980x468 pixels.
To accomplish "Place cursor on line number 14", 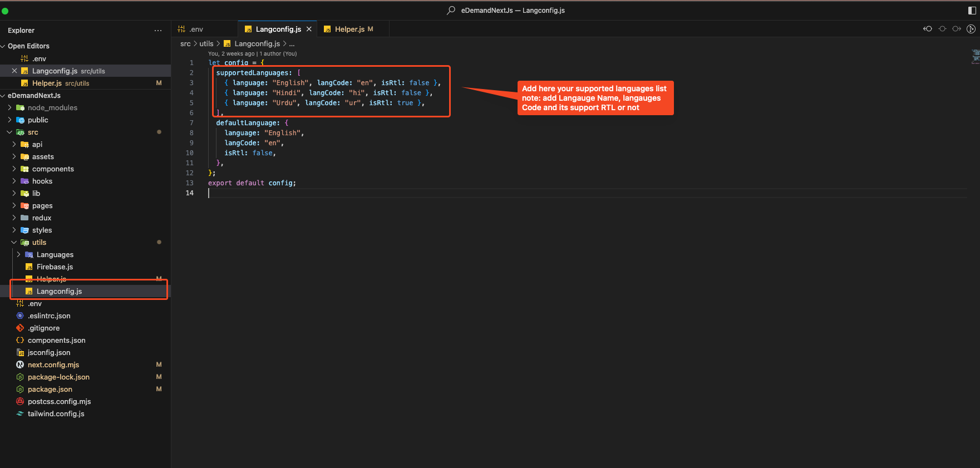I will coord(190,193).
